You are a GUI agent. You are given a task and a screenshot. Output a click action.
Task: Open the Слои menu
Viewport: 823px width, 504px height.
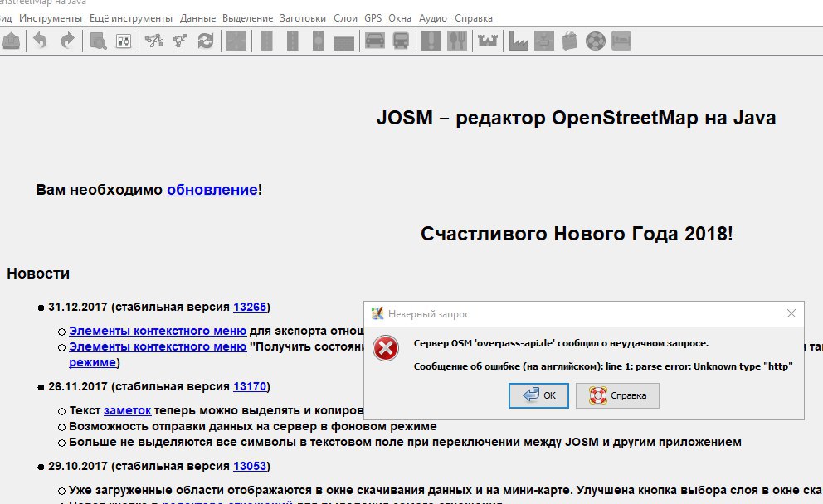(345, 18)
